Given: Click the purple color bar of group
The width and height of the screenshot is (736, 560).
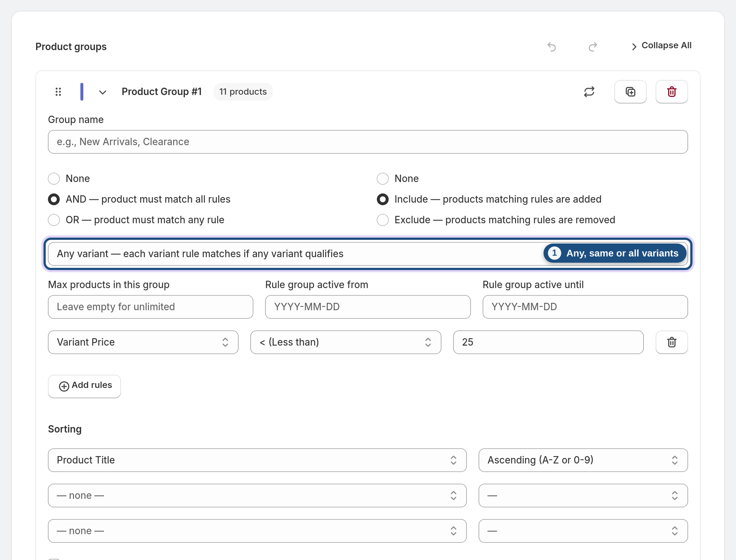Looking at the screenshot, I should tap(82, 92).
